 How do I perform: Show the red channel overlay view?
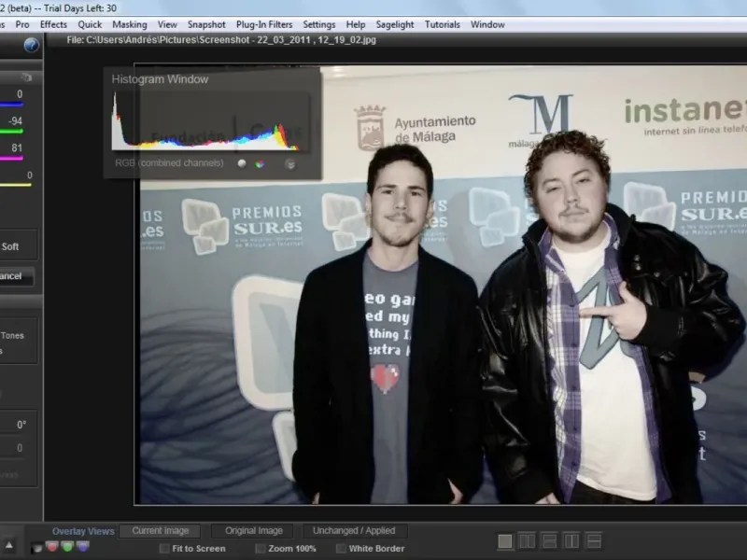tap(52, 547)
